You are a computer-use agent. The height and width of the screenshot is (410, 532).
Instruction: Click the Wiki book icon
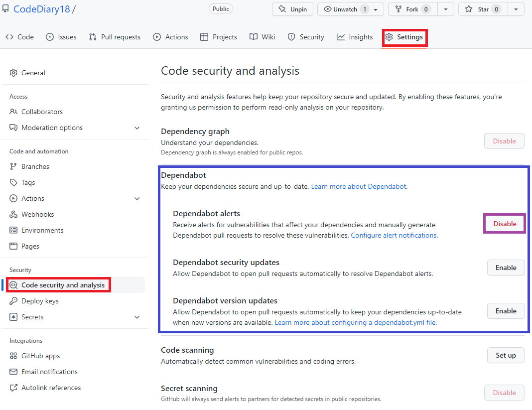click(254, 37)
